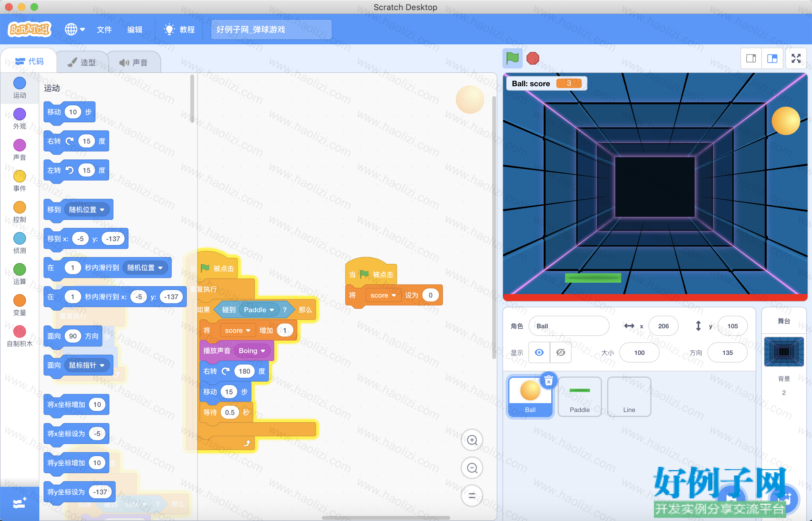
Task: Switch to the 造型 tab
Action: [x=82, y=62]
